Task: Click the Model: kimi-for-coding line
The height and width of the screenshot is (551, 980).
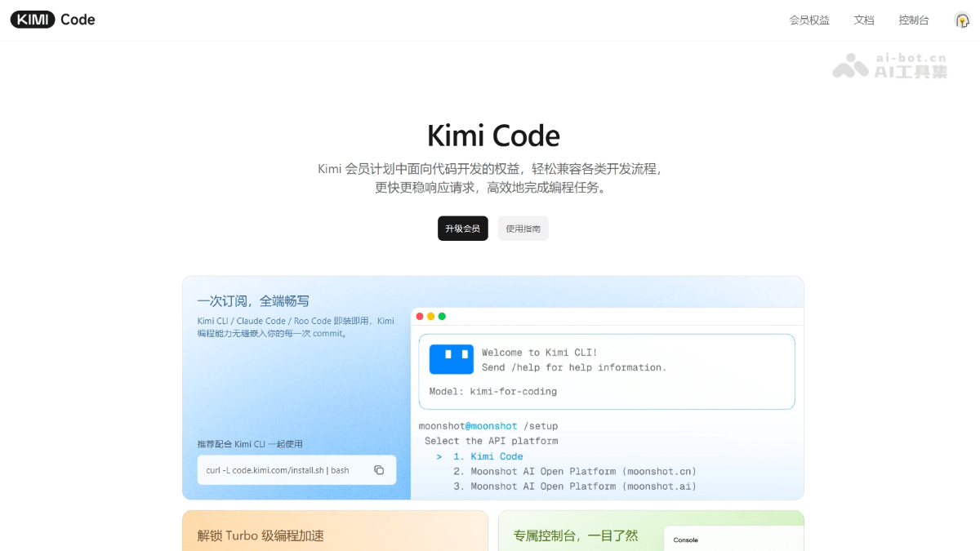Action: coord(493,391)
